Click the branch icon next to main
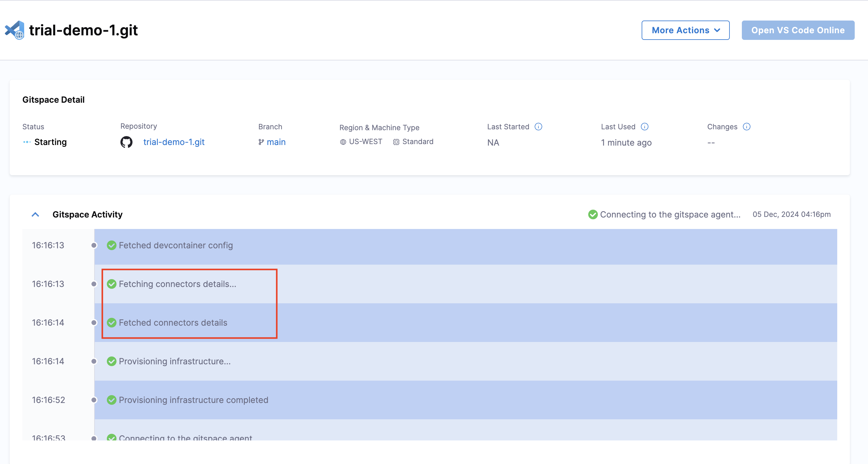This screenshot has height=464, width=868. [261, 142]
